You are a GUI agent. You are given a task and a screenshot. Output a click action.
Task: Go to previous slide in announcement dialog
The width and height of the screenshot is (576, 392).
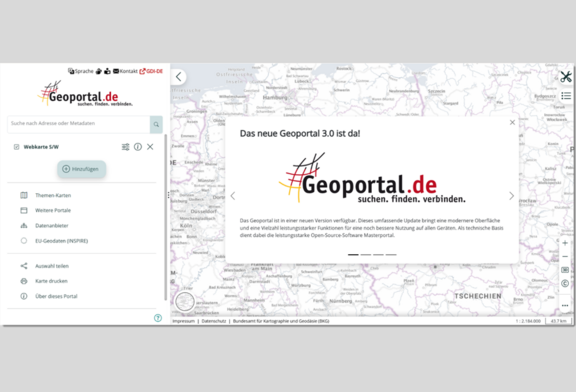[x=233, y=196]
